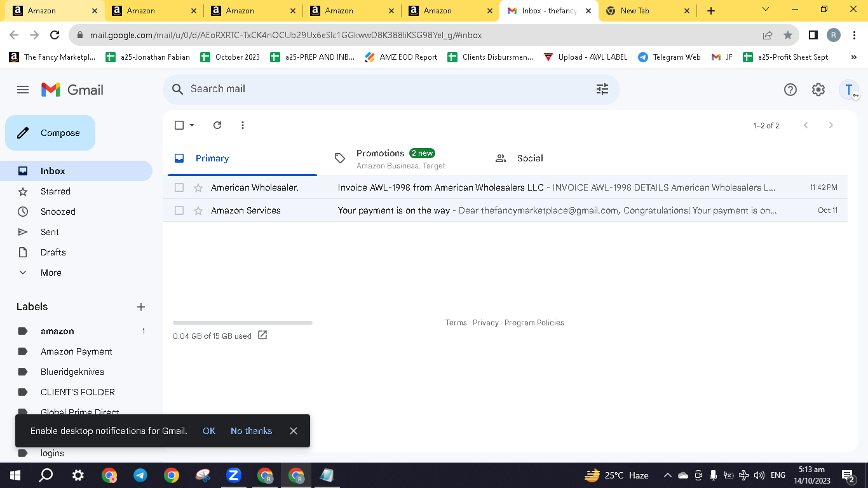Click OK to enable desktop notifications

(209, 431)
